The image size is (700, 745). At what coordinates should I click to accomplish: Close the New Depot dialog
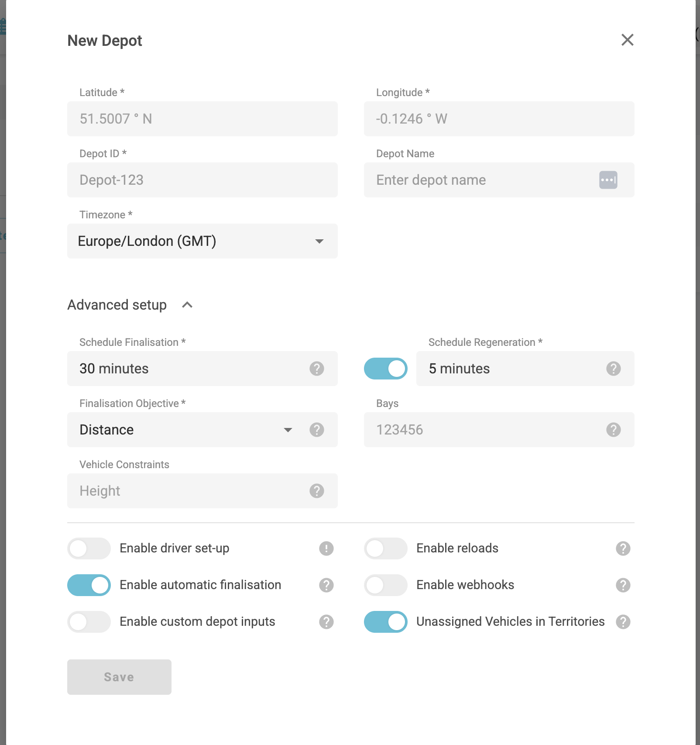tap(627, 40)
